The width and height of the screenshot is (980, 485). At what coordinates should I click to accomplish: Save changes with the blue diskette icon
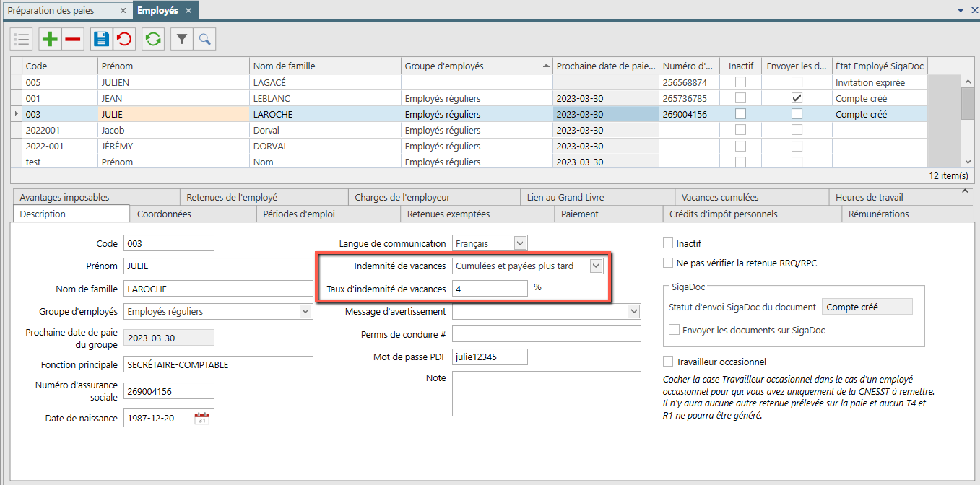[x=102, y=39]
